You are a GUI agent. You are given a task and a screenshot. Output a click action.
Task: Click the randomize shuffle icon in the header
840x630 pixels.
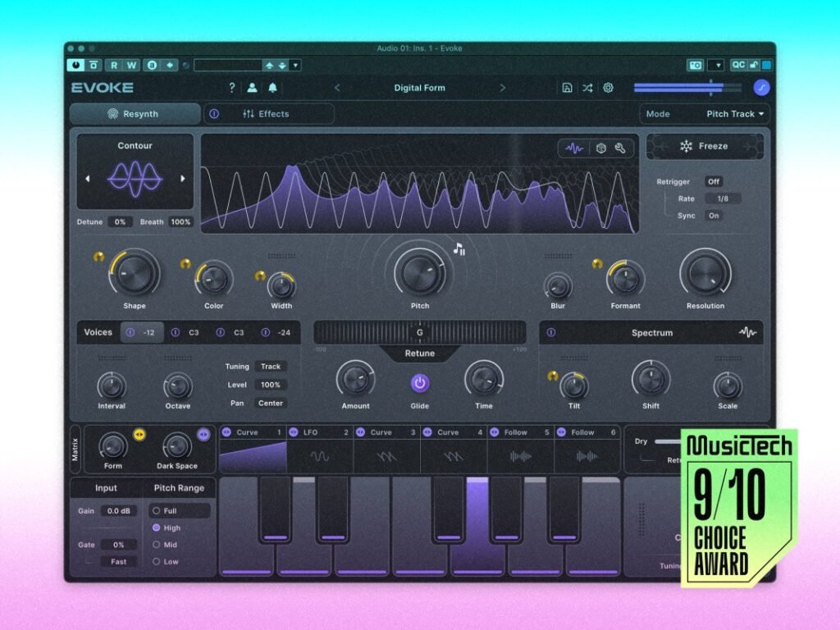click(587, 86)
